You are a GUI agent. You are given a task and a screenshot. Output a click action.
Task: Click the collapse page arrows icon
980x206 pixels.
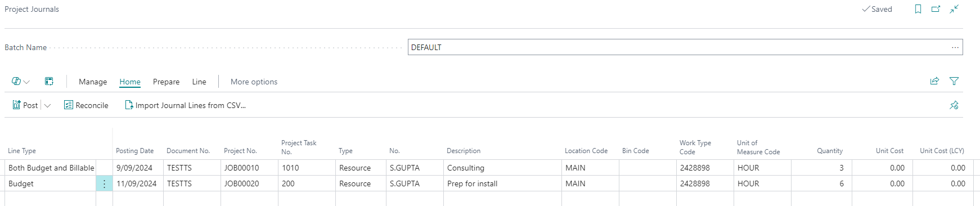(x=955, y=9)
